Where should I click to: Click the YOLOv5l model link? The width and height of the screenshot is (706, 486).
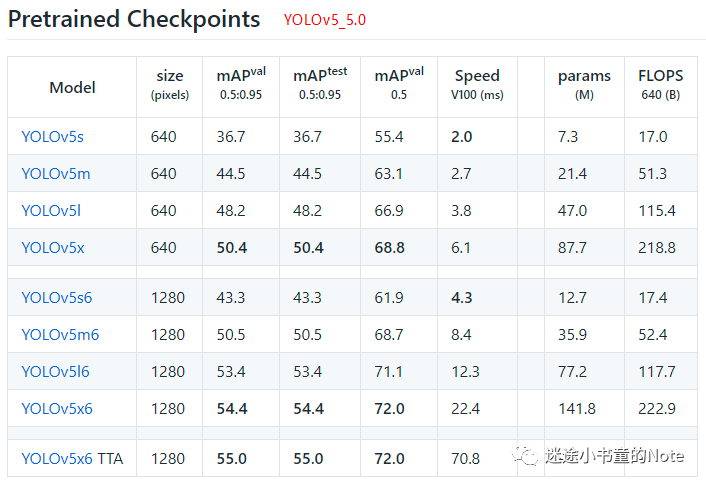[x=49, y=211]
